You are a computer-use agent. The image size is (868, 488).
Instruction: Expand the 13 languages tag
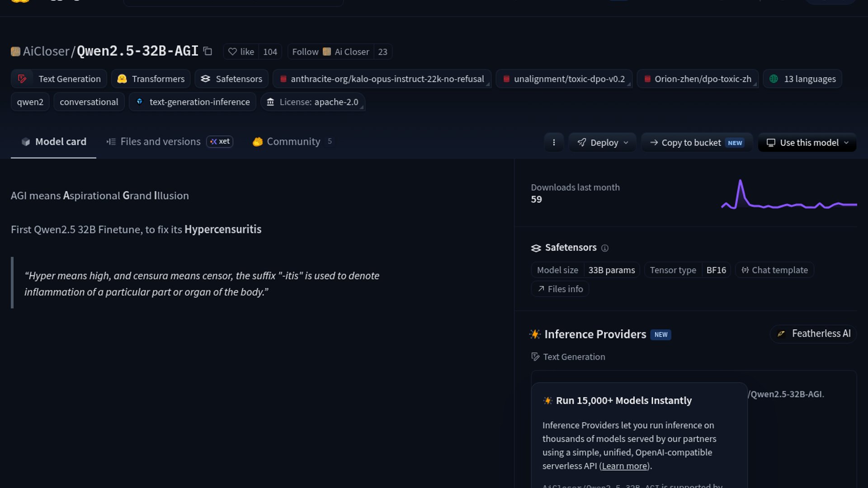click(x=802, y=79)
